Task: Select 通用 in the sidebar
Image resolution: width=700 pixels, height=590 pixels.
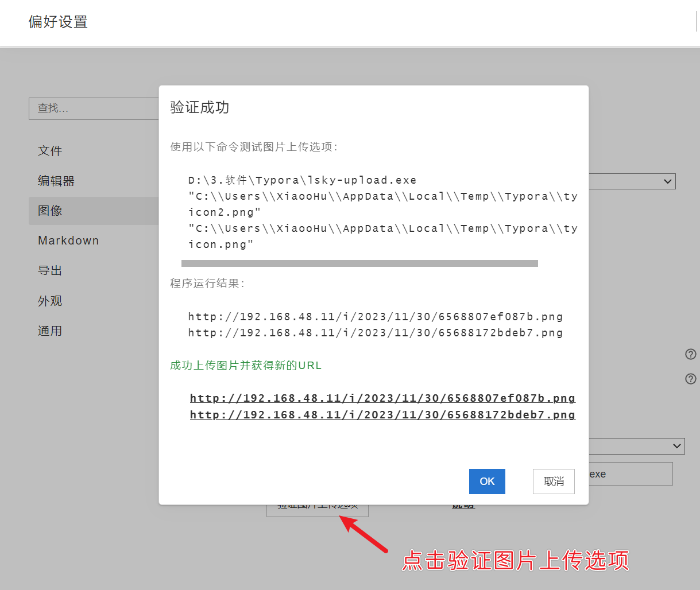Action: [50, 331]
